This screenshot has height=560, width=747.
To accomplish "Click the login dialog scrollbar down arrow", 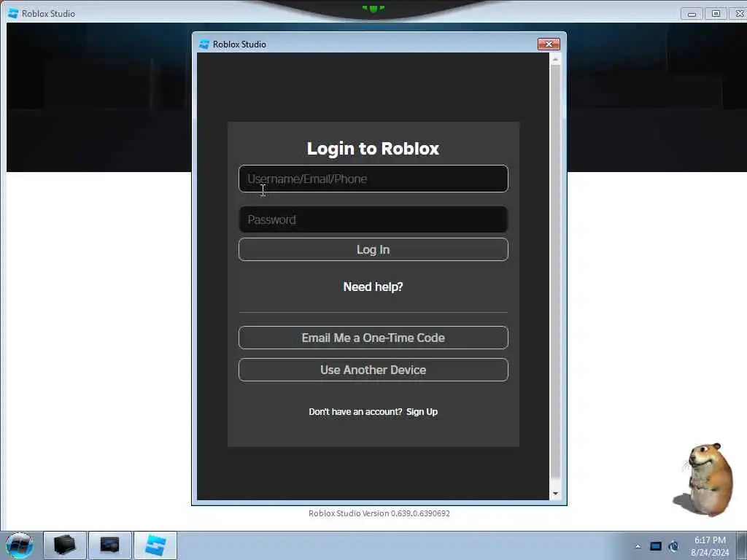I will 555,494.
